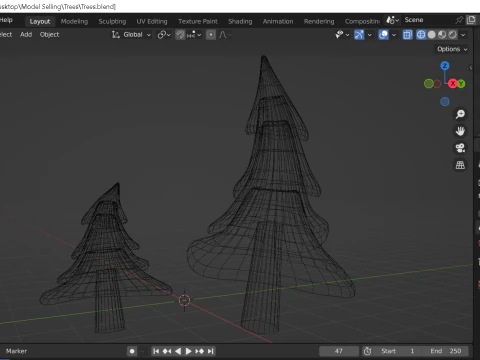Click the pan view hand icon
Screen dimensions: 480x360
coord(460,131)
